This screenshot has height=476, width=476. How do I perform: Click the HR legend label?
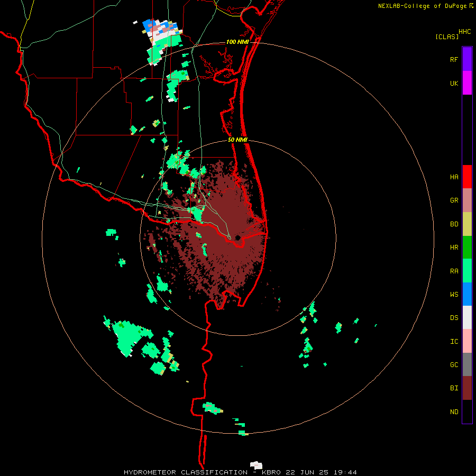pos(454,248)
